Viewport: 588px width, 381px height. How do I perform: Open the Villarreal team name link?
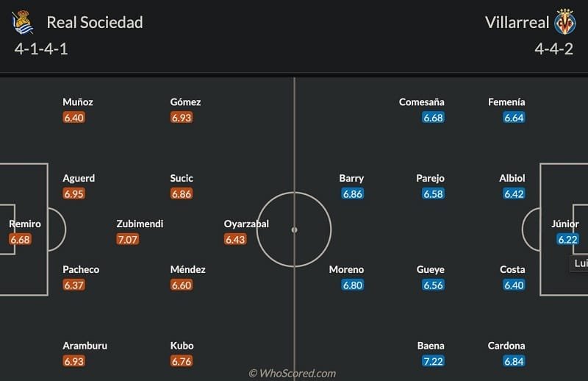coord(517,22)
